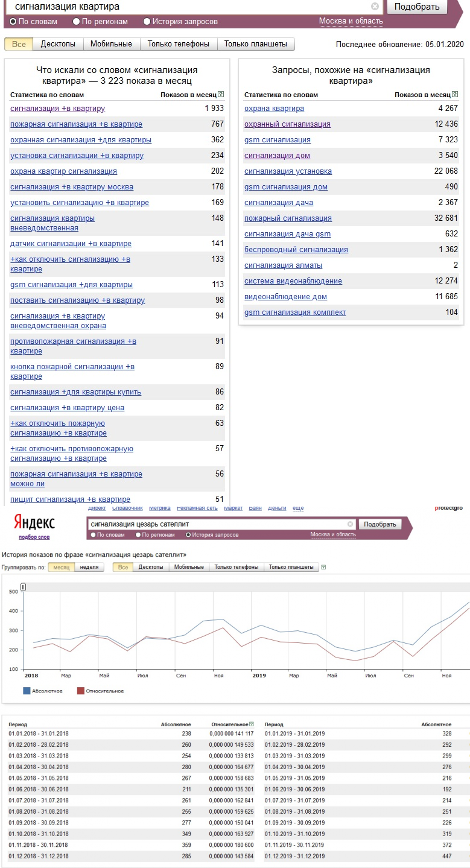Select 'По словам' radio under the цезарь сателлит search

click(x=93, y=535)
